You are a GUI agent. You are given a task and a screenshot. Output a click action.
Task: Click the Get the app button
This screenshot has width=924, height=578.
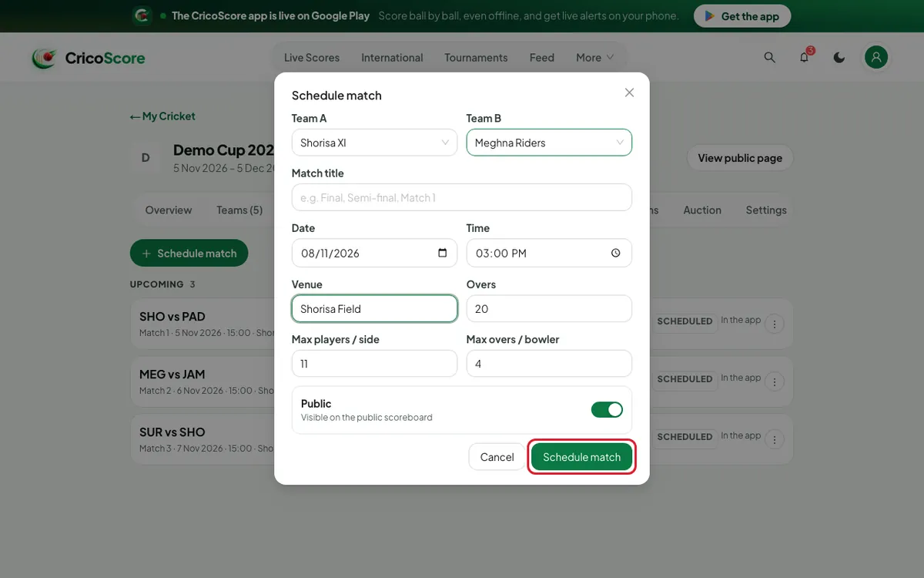tap(742, 16)
